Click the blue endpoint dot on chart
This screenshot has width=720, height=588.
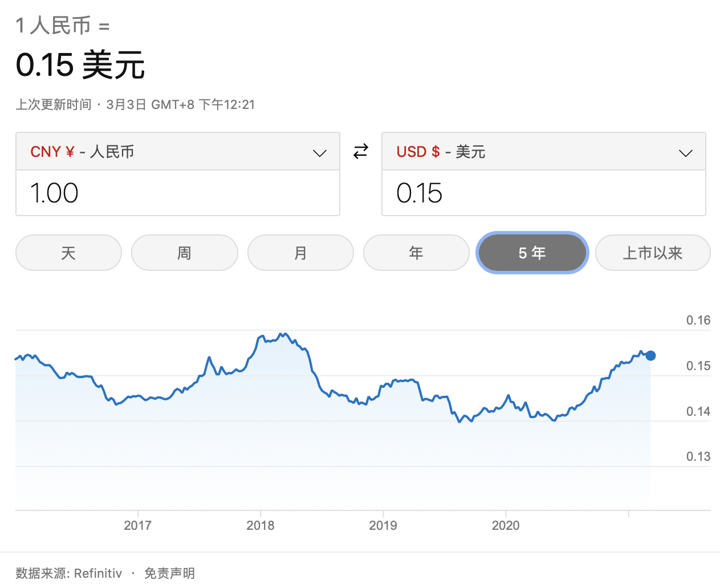650,356
